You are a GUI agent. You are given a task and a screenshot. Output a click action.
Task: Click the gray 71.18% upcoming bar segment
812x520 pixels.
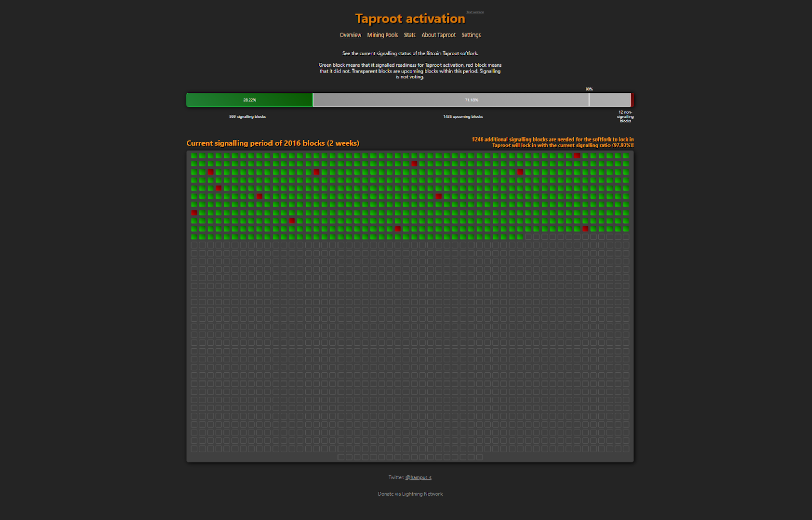[x=471, y=100]
